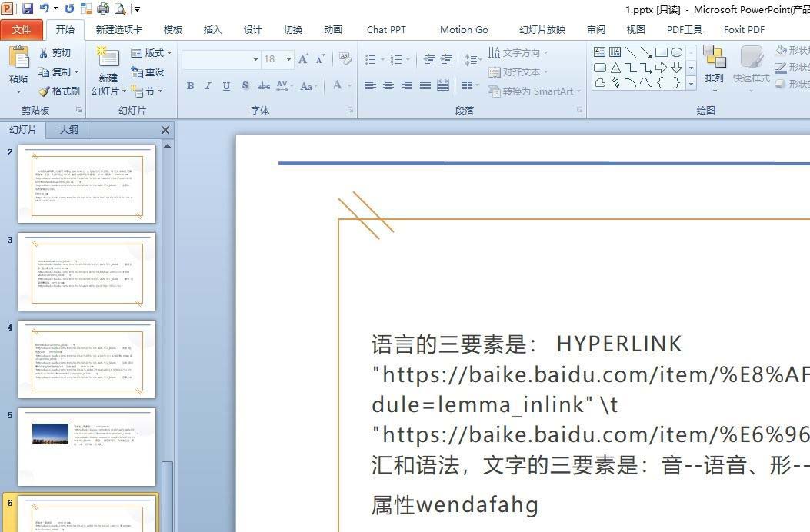Toggle bold formatting
The image size is (810, 532).
190,86
